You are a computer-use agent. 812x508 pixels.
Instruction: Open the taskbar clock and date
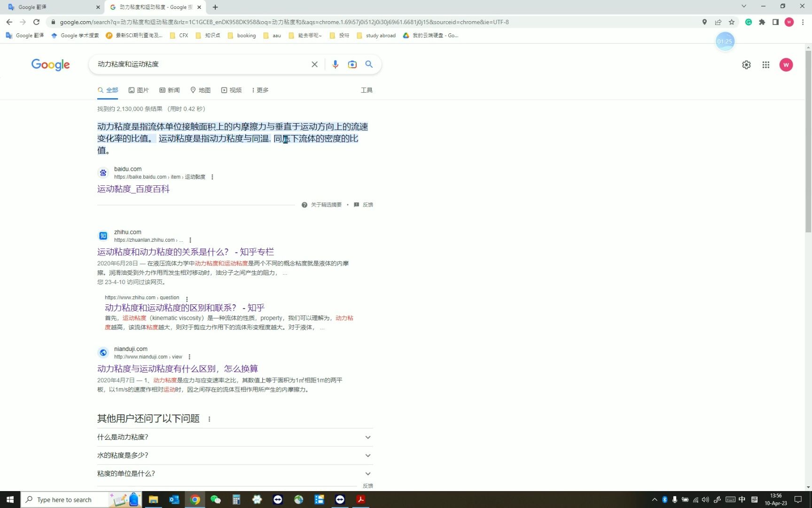click(x=776, y=500)
